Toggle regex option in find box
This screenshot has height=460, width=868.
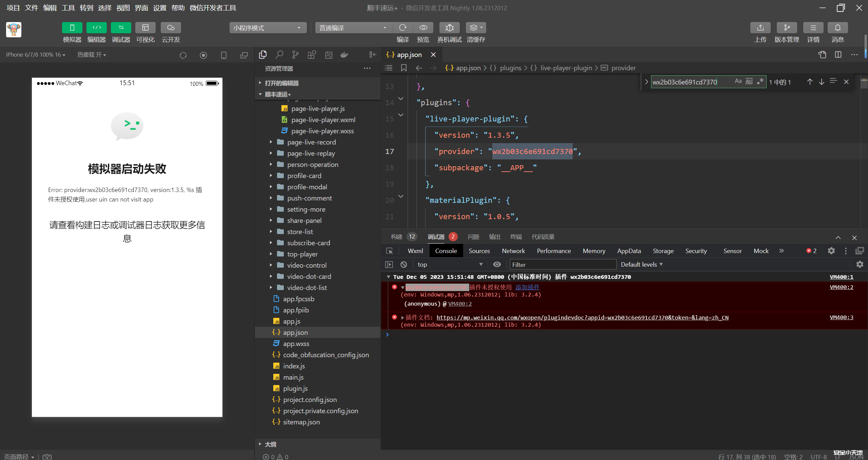(x=760, y=81)
